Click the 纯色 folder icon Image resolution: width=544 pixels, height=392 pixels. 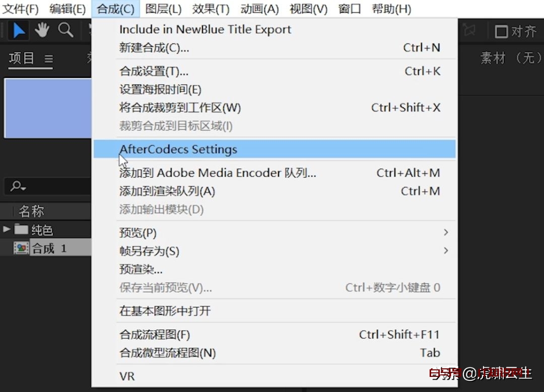[21, 229]
